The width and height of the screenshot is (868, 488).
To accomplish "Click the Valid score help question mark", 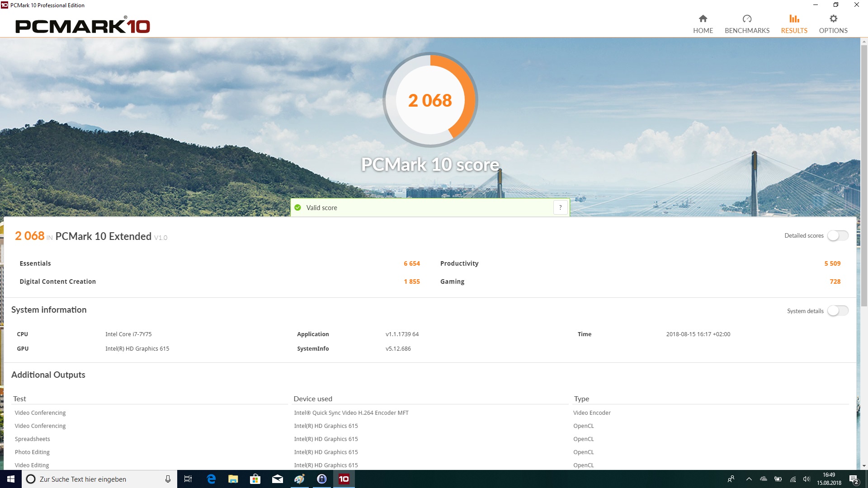I will point(560,207).
